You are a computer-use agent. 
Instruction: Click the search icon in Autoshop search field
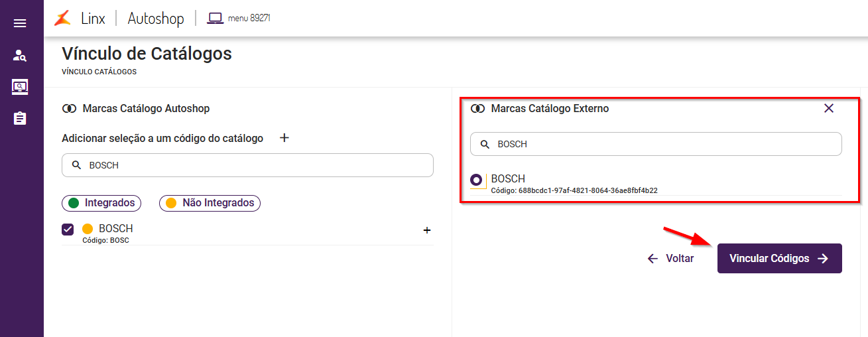(76, 165)
